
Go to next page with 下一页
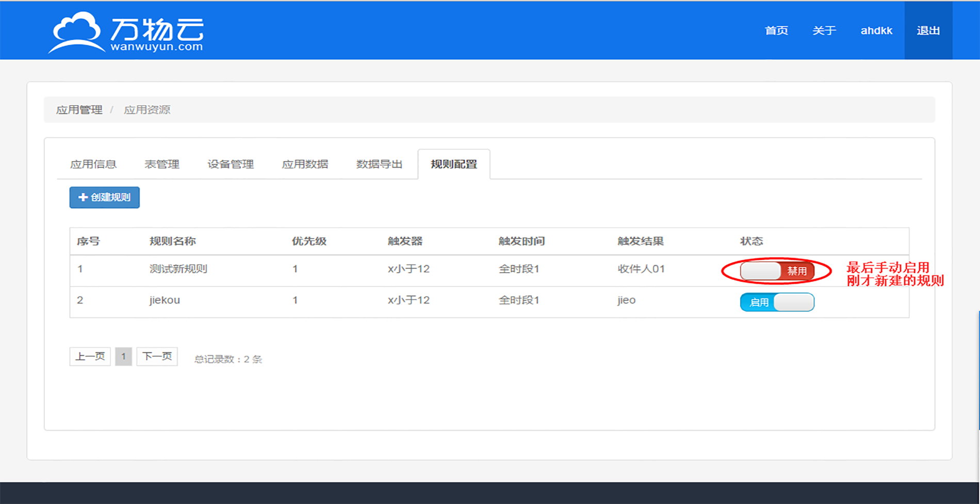157,357
